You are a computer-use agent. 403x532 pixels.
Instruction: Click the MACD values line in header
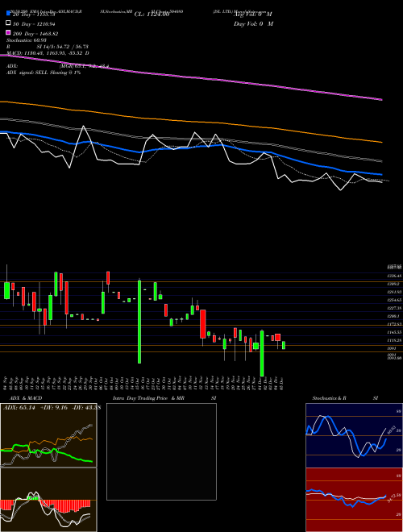point(48,53)
